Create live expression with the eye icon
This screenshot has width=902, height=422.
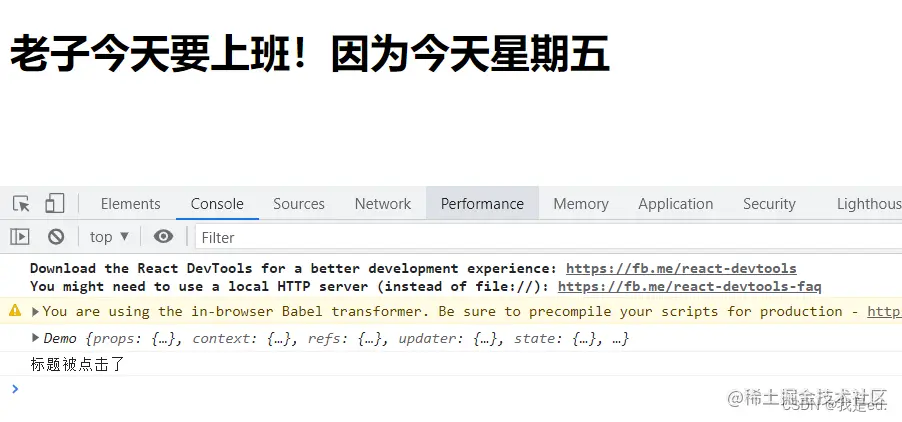tap(163, 236)
